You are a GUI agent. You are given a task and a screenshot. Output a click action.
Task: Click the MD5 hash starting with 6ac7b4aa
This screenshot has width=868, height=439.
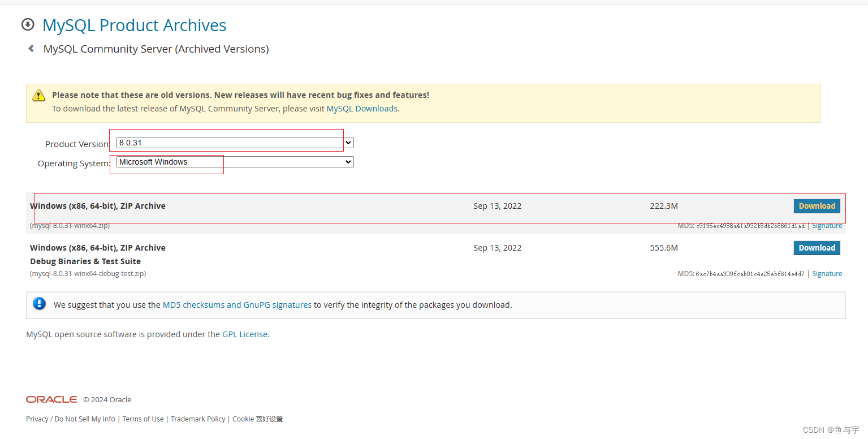[x=750, y=274]
